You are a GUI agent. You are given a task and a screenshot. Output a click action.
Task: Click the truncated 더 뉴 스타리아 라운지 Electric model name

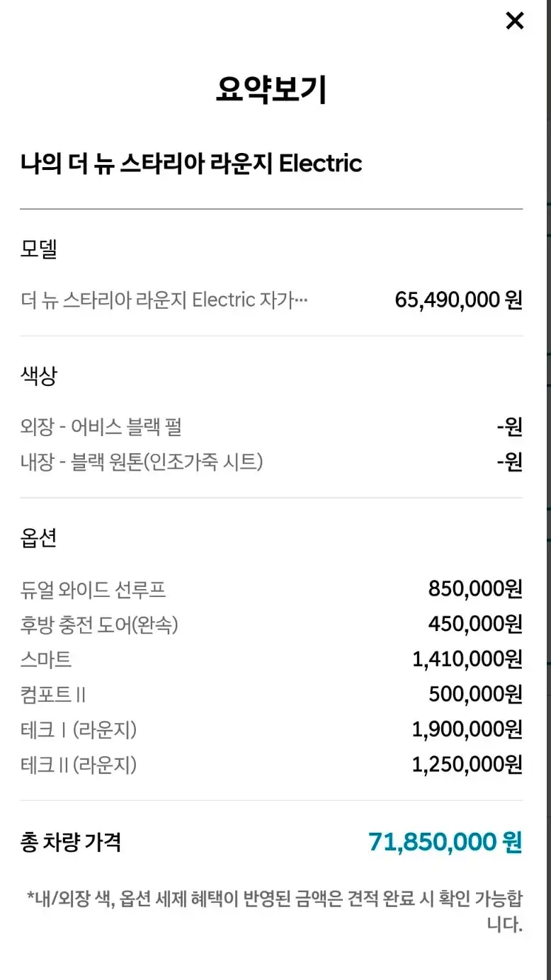(164, 300)
